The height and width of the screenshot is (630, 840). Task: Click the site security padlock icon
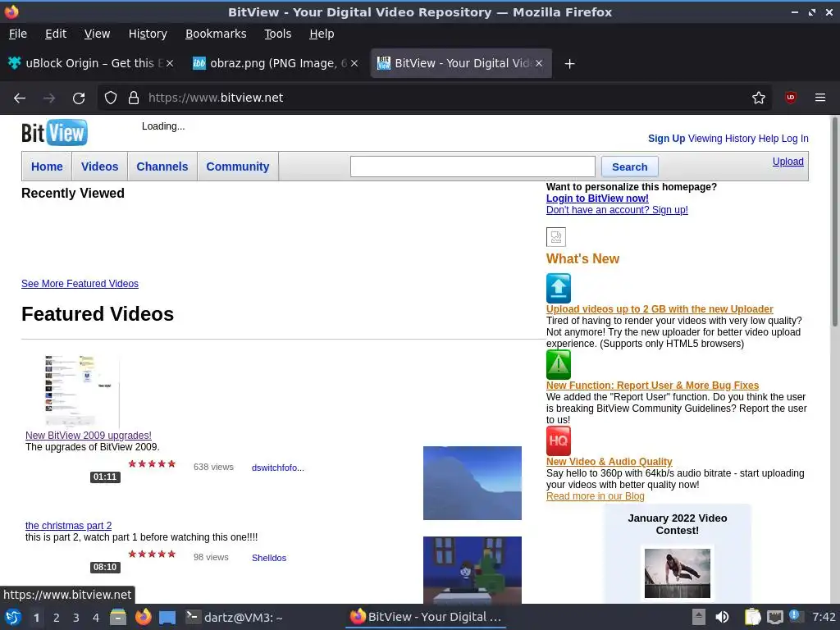pos(134,98)
